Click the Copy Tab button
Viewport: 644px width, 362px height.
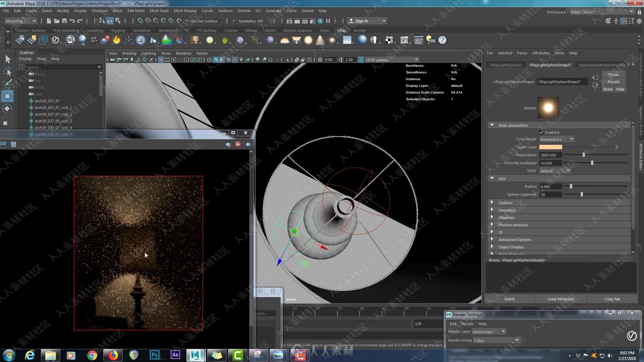click(612, 299)
